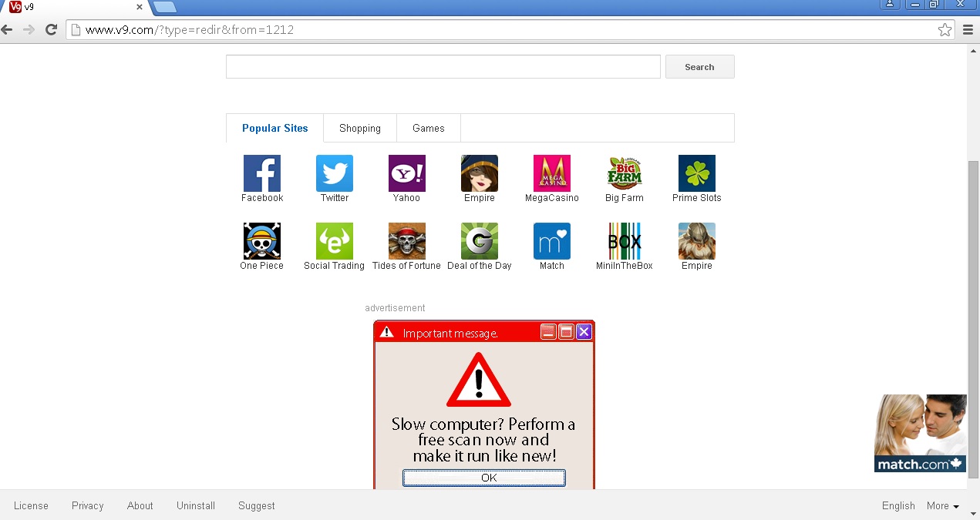Launch the Match heart icon
The image size is (980, 520).
[x=552, y=241]
